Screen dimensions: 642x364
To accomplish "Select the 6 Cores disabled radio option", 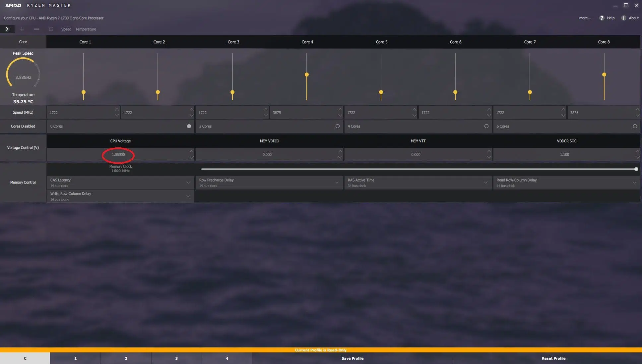I will [635, 126].
